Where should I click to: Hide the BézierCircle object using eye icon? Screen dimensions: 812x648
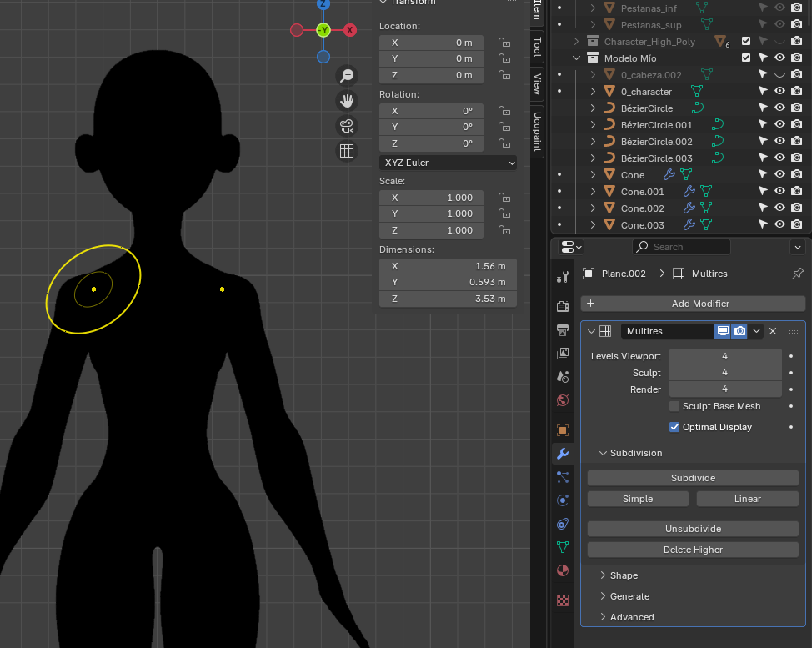click(780, 108)
